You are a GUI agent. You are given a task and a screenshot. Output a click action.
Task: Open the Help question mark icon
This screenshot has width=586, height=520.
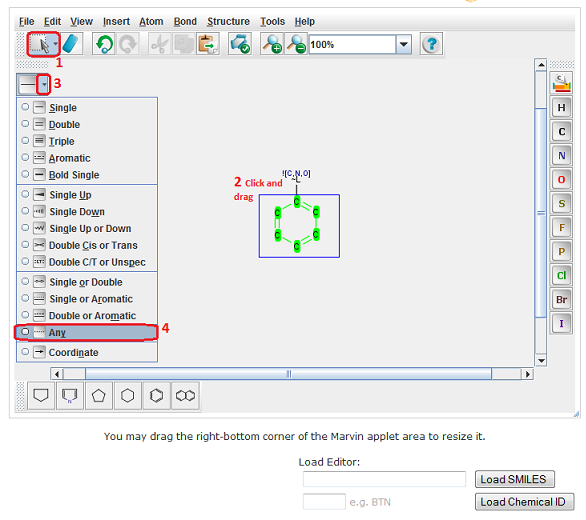431,44
